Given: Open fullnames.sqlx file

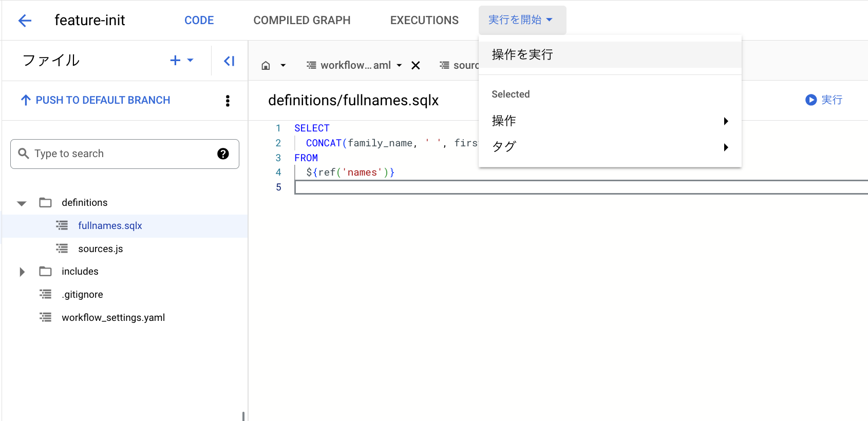Looking at the screenshot, I should point(110,225).
